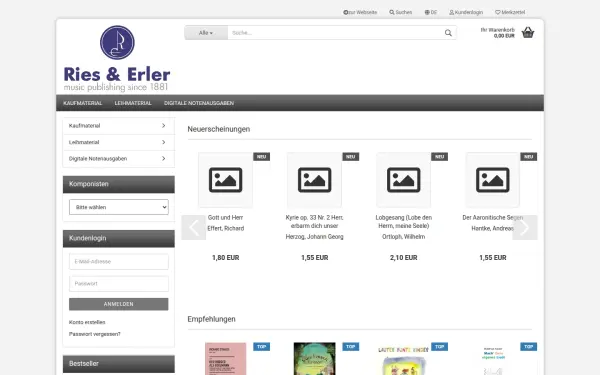Screen dimensions: 600x375
Task: Open the shopping basket icon
Action: (x=528, y=33)
